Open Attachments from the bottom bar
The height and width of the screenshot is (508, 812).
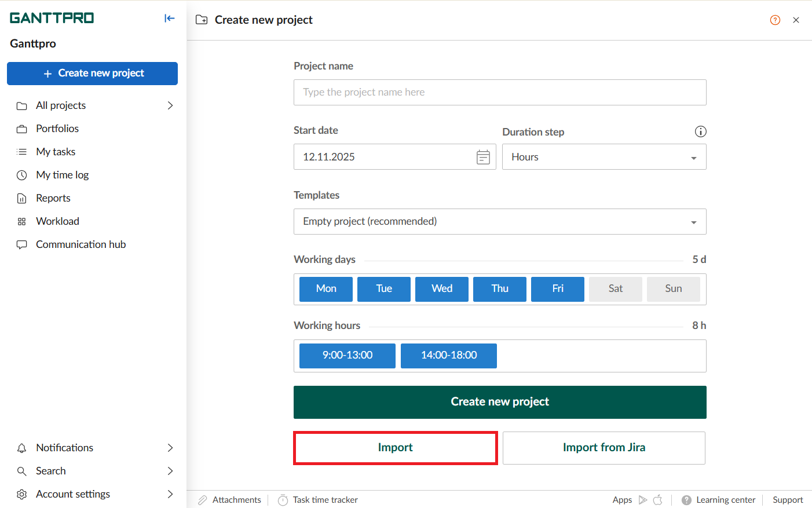tap(229, 500)
